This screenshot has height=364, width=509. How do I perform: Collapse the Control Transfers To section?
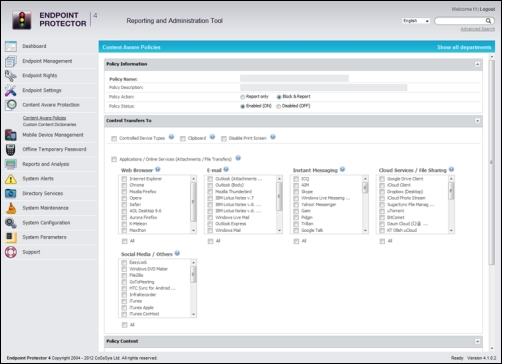click(x=478, y=121)
